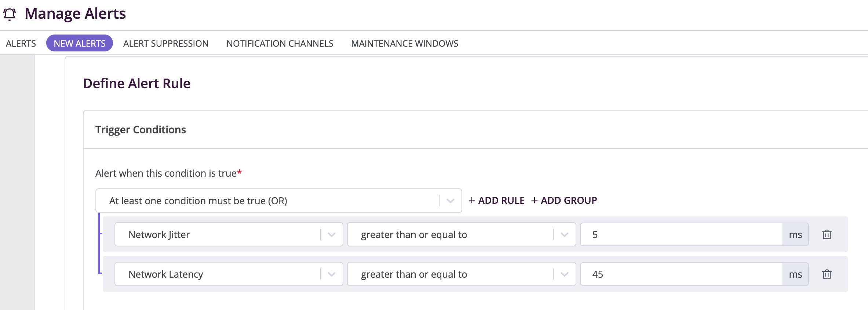Open the ALERT SUPPRESSION tab

[166, 43]
